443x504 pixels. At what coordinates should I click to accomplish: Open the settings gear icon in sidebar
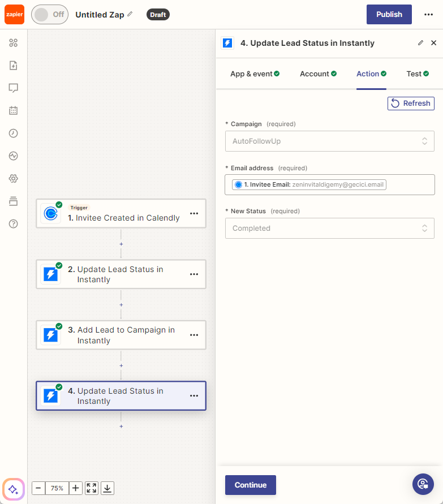point(13,178)
